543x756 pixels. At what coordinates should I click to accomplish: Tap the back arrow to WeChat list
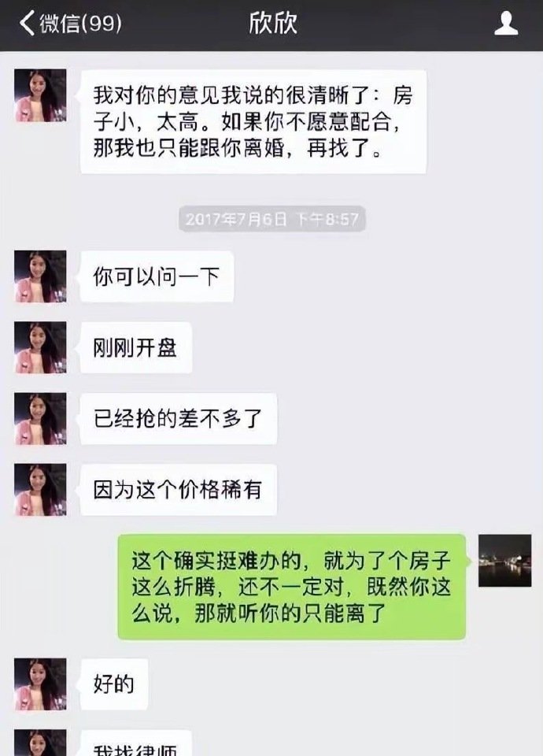point(28,23)
